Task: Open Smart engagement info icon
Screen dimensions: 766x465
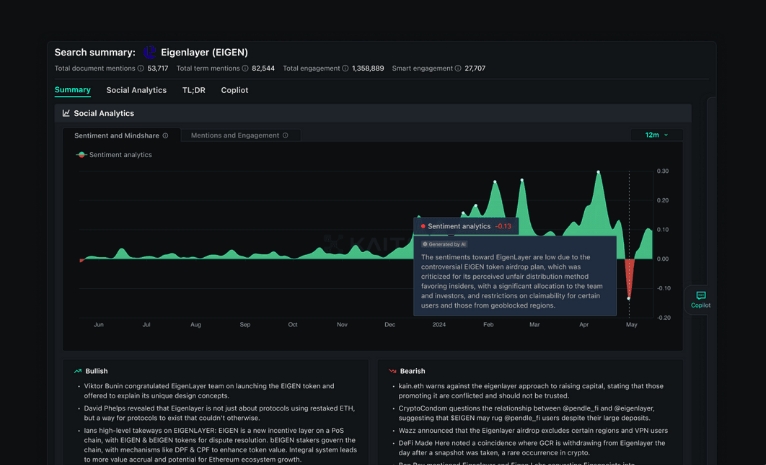Action: 458,68
